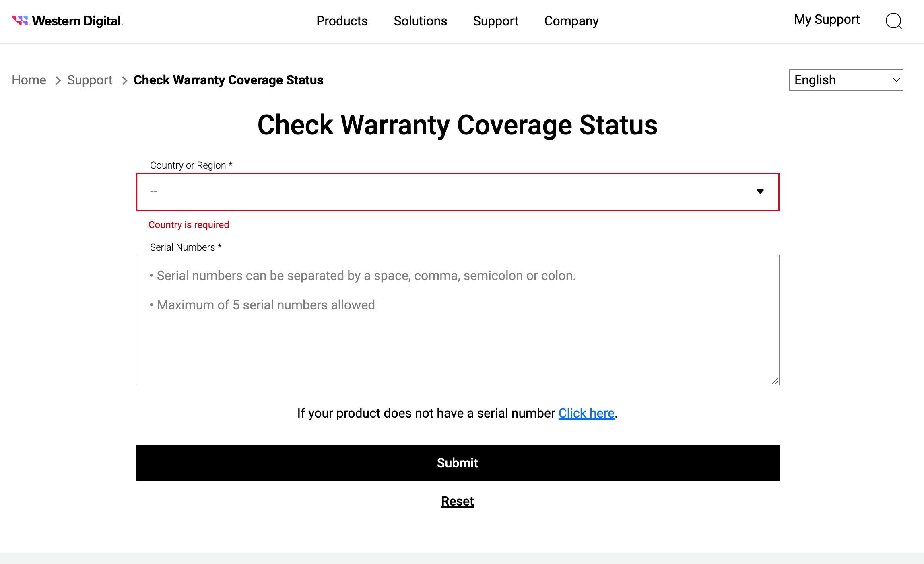The image size is (924, 564).
Task: Navigate to Support via the breadcrumb
Action: 89,80
